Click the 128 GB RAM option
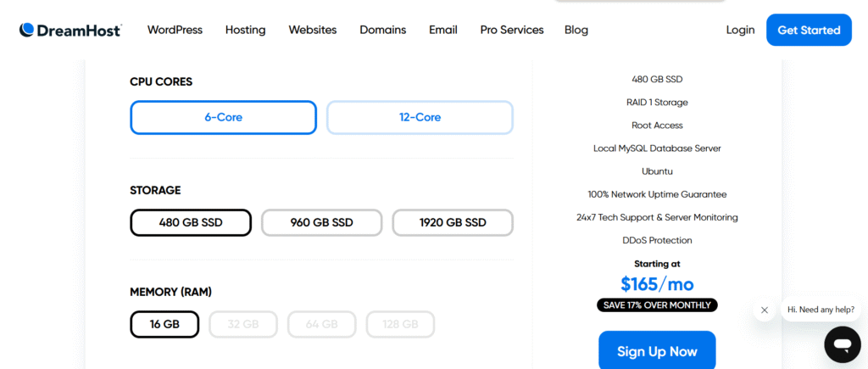868x369 pixels. (400, 324)
